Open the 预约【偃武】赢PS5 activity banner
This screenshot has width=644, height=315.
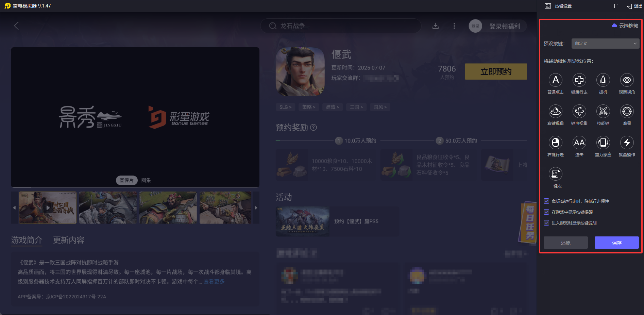337,221
